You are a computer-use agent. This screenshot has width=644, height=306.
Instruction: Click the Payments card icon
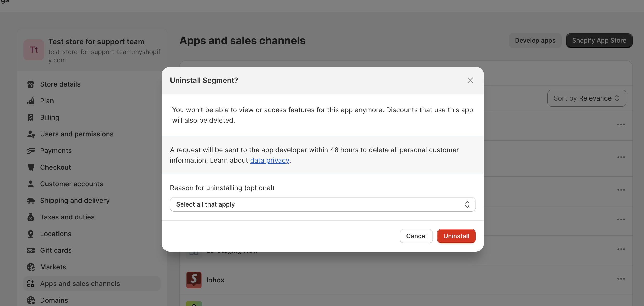tap(31, 151)
